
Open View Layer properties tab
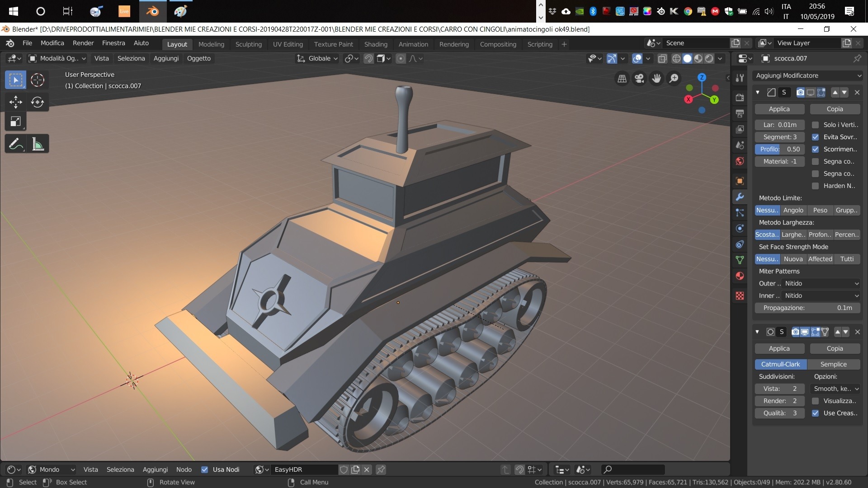coord(740,129)
